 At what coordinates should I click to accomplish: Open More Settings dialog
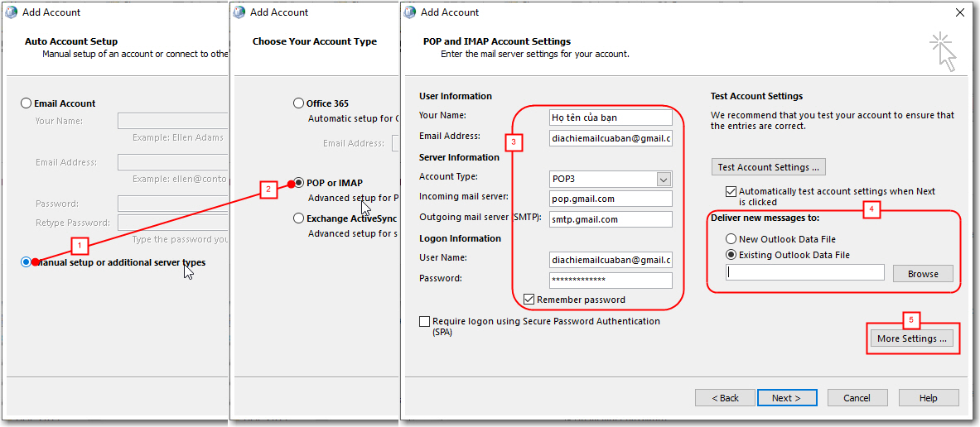point(911,338)
